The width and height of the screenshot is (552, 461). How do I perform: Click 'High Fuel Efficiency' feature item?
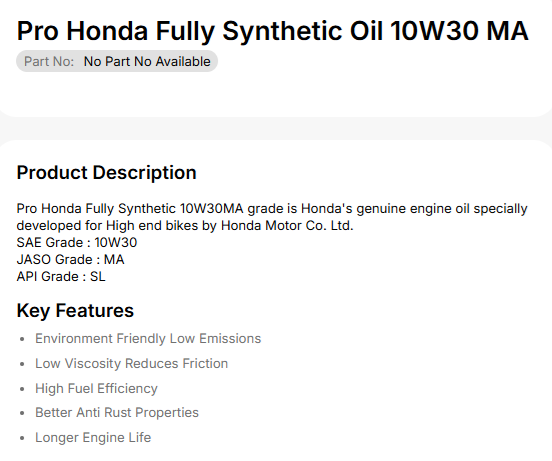(x=96, y=389)
